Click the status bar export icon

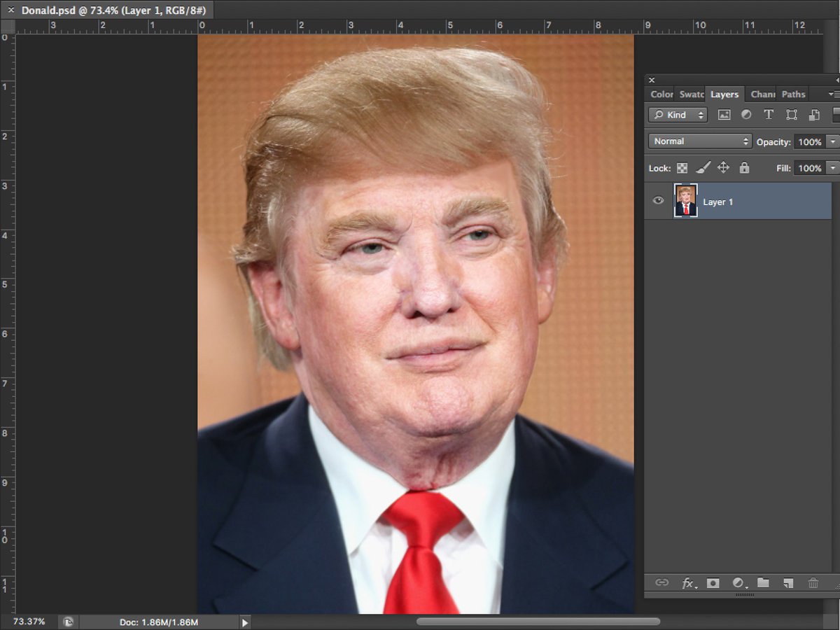(x=68, y=622)
